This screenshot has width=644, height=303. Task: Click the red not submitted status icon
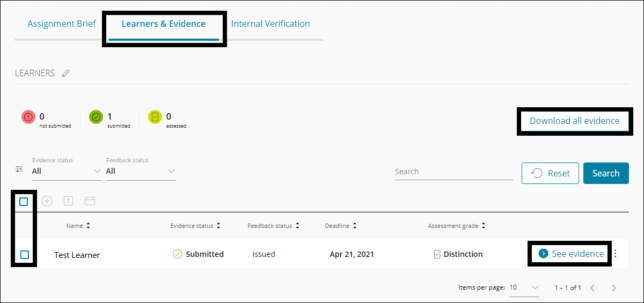click(28, 117)
